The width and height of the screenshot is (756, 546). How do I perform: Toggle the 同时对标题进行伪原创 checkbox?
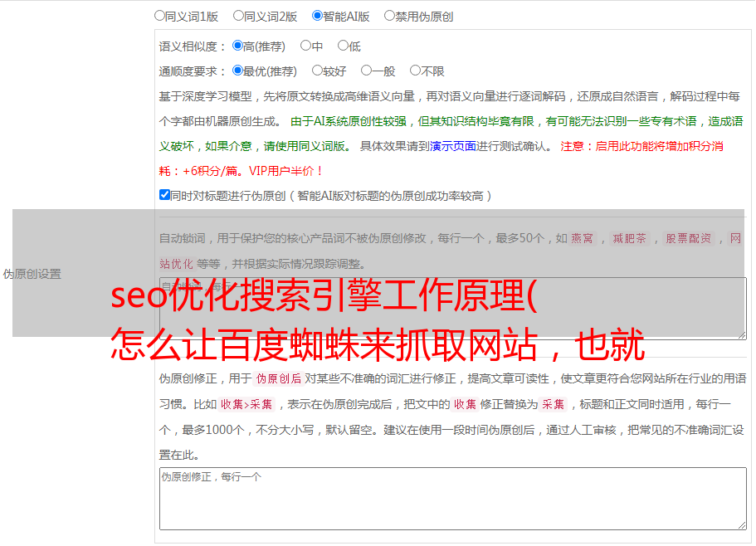click(x=164, y=195)
